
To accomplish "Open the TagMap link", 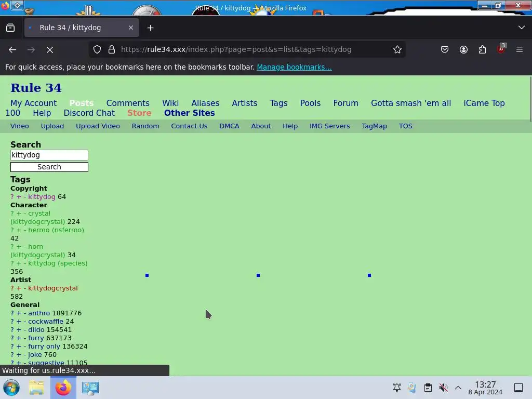I will point(374,126).
